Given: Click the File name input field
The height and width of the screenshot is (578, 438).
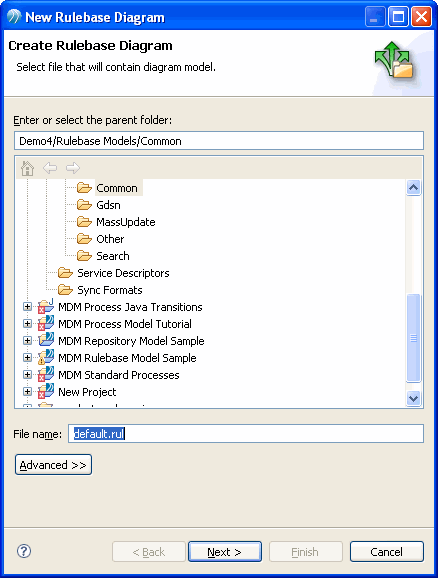Looking at the screenshot, I should 246,434.
